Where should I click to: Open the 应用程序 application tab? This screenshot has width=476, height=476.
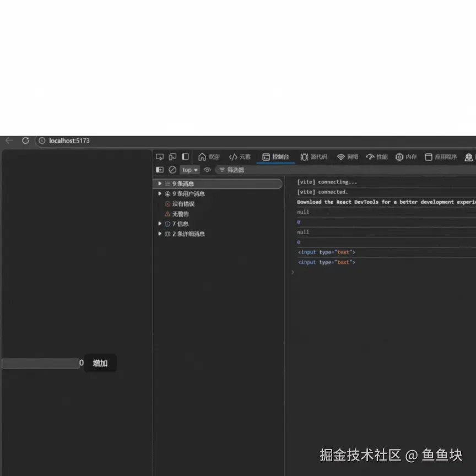pyautogui.click(x=441, y=157)
